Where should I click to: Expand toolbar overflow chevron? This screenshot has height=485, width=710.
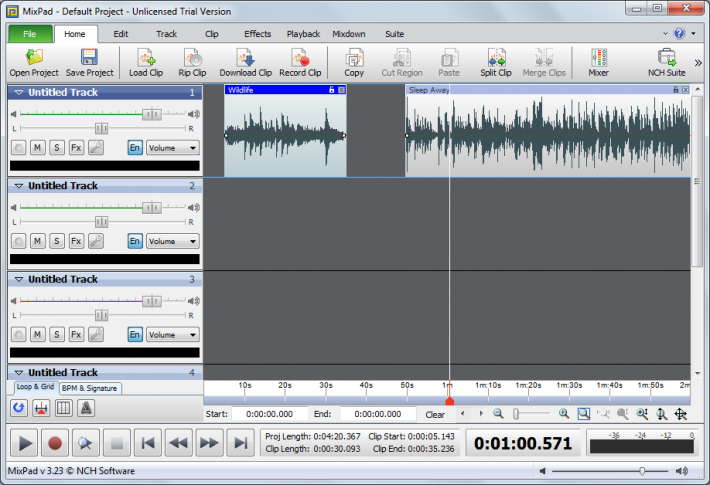point(698,63)
